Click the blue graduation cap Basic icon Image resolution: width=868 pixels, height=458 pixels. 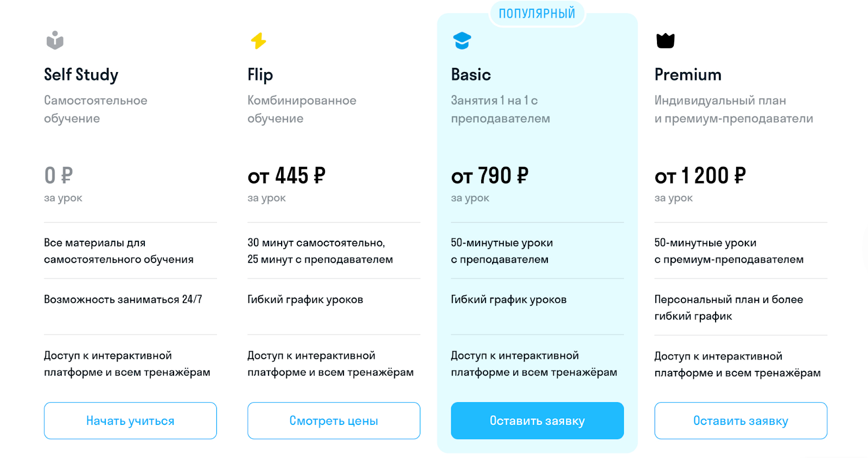click(462, 41)
